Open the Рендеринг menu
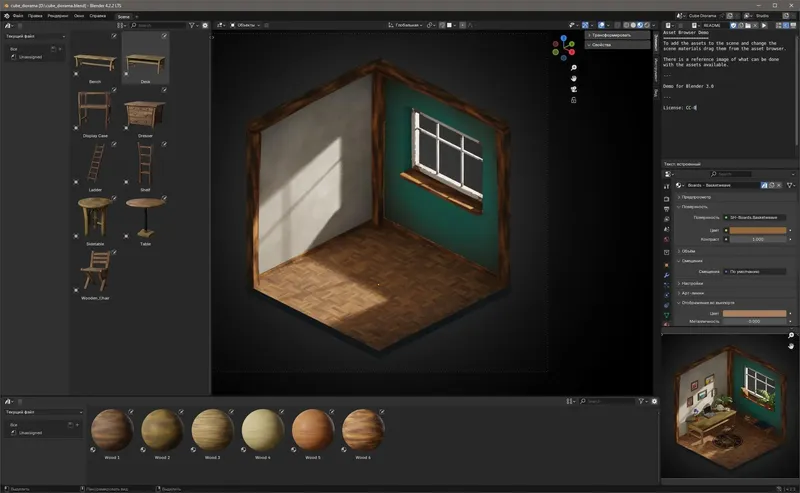Screen dimensions: 800x493 [58, 17]
